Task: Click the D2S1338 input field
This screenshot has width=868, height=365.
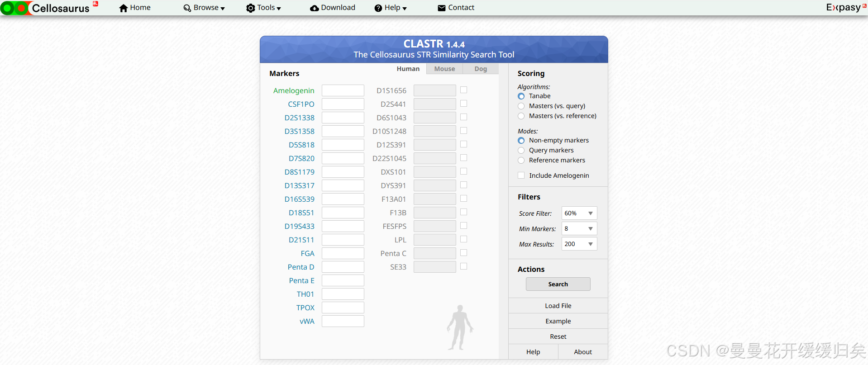Action: (x=343, y=118)
